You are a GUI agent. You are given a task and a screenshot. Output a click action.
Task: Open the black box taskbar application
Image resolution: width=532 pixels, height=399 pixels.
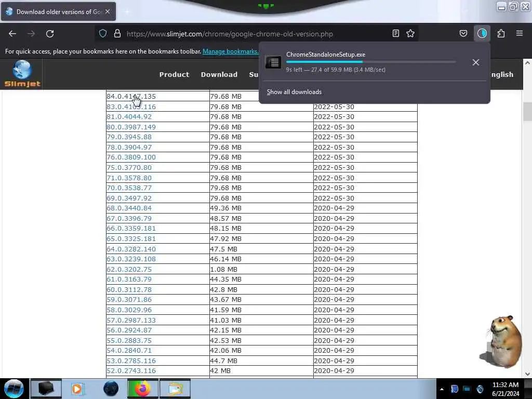(46, 389)
